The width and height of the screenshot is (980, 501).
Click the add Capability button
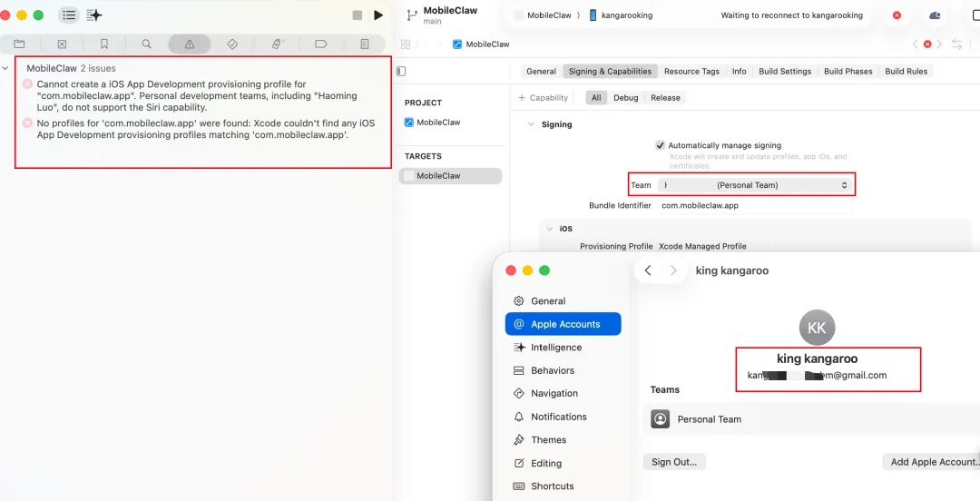point(544,98)
